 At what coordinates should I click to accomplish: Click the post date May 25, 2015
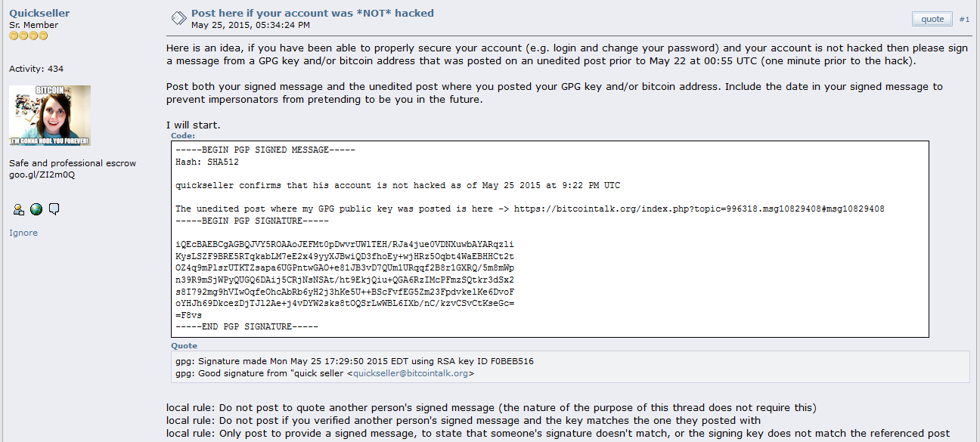coord(250,25)
